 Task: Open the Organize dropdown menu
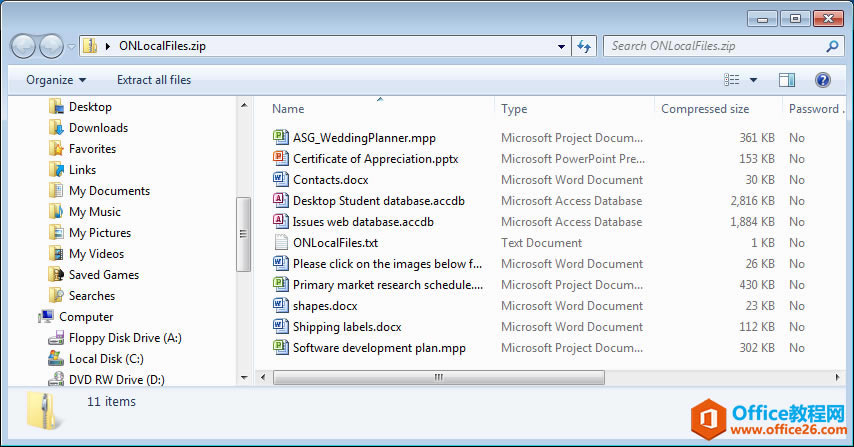point(56,80)
